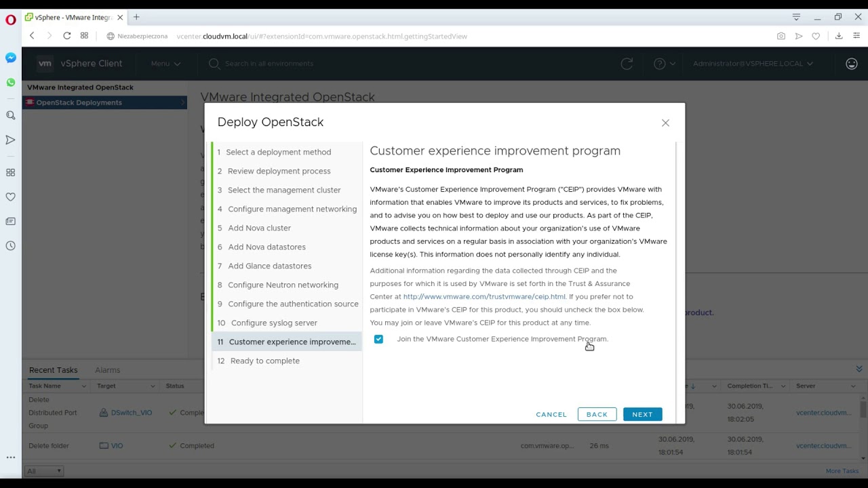Go back in browser history
The image size is (868, 488).
[32, 36]
